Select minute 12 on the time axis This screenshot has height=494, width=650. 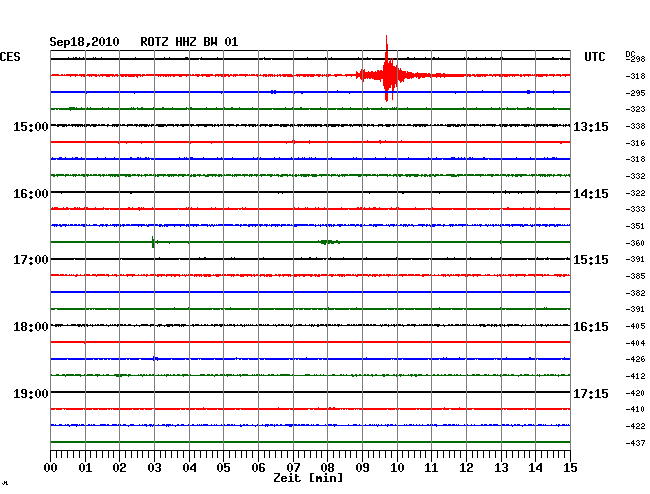click(x=466, y=467)
